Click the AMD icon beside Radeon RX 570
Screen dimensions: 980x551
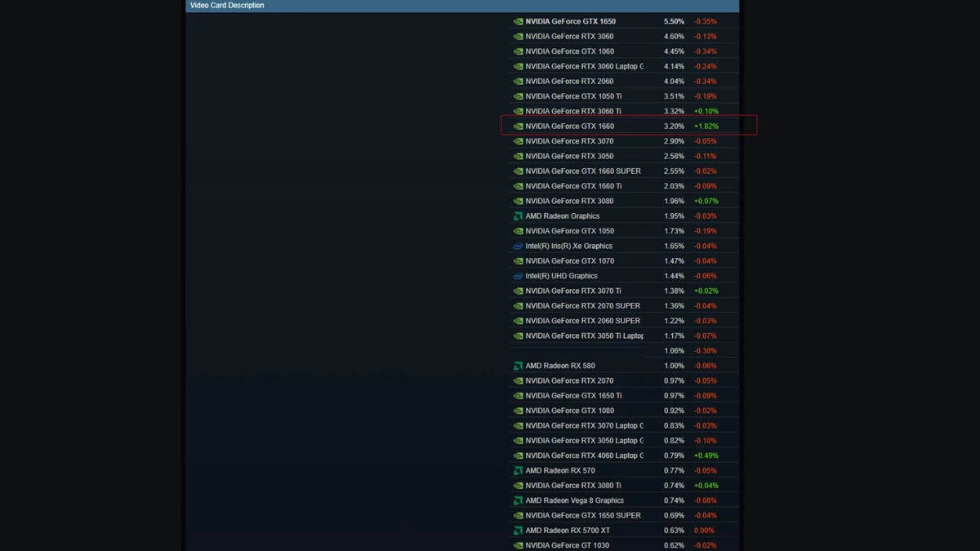tap(518, 471)
